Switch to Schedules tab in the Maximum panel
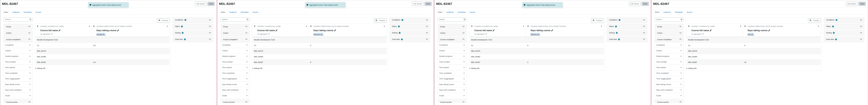 pos(245,12)
